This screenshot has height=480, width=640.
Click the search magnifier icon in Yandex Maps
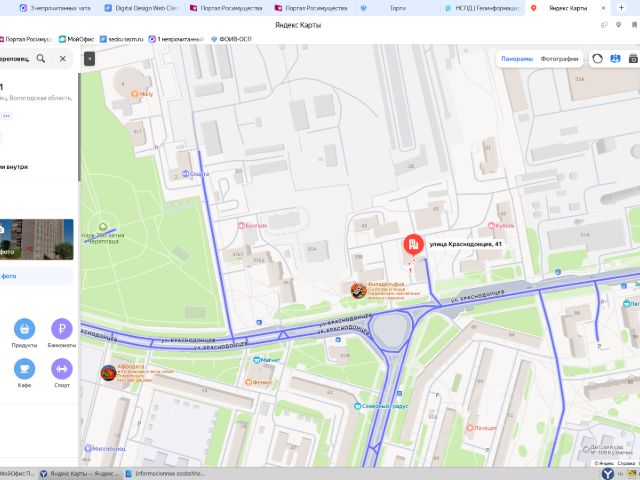(x=41, y=58)
